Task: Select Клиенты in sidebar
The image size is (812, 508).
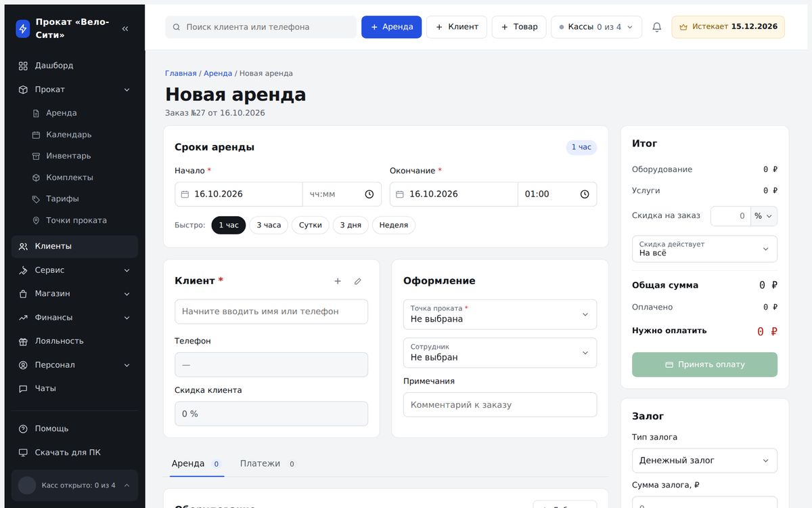Action: (74, 247)
